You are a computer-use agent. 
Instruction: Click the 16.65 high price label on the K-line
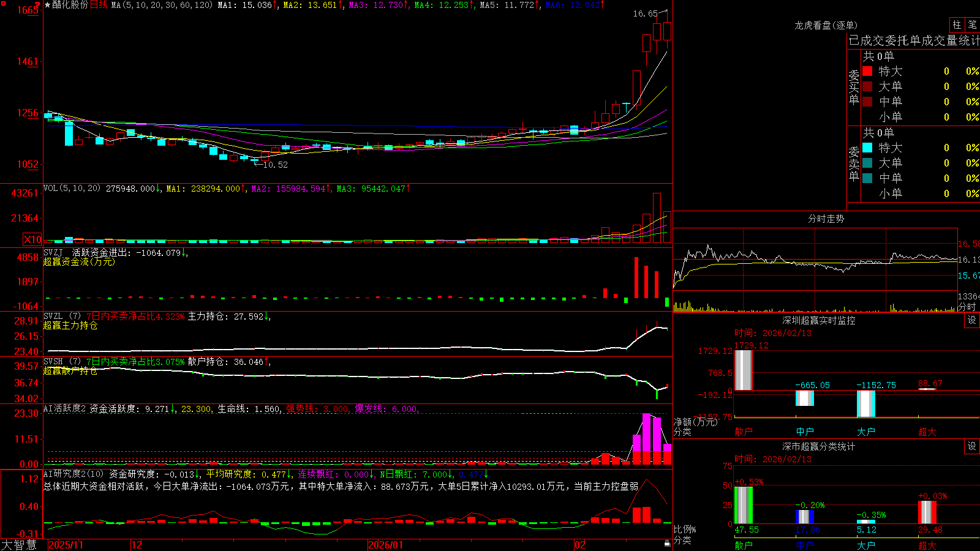pos(645,13)
